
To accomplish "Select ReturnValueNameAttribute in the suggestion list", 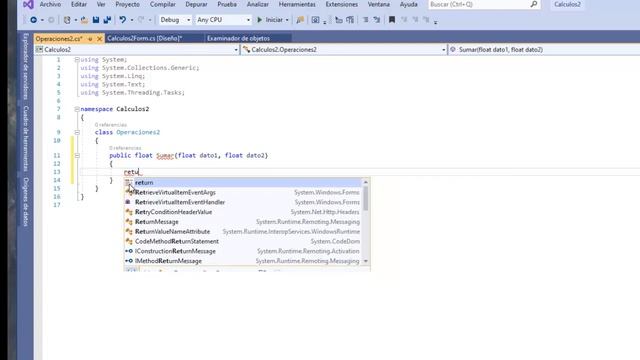I will 242,231.
